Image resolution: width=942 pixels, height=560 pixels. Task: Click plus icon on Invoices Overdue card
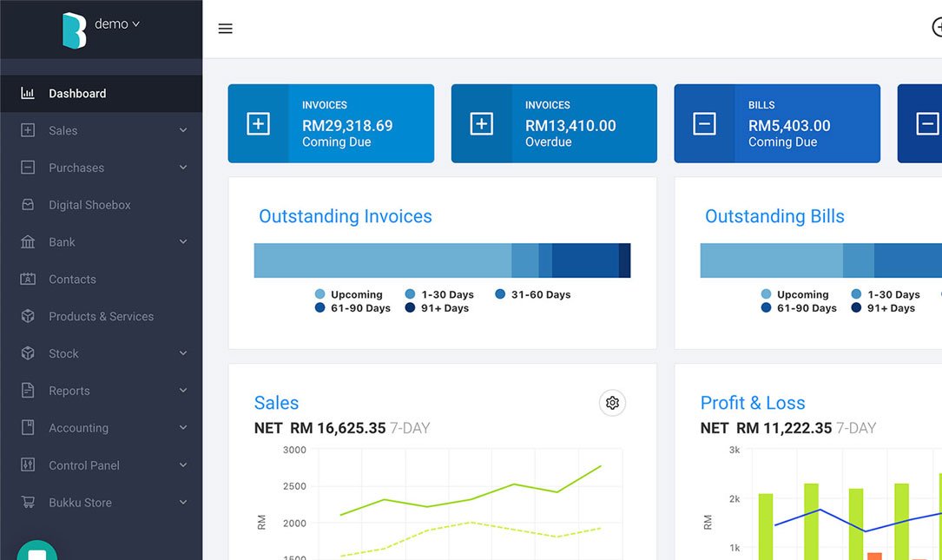481,124
